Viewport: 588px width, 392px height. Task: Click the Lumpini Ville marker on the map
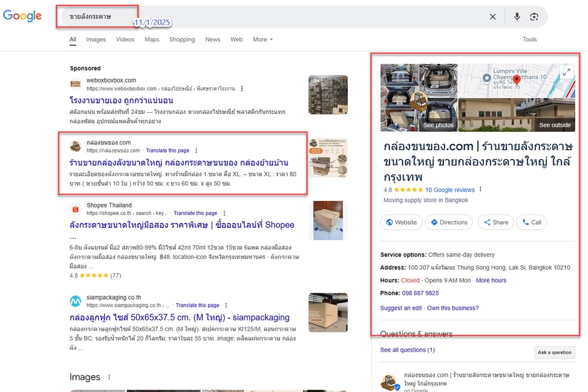click(487, 78)
